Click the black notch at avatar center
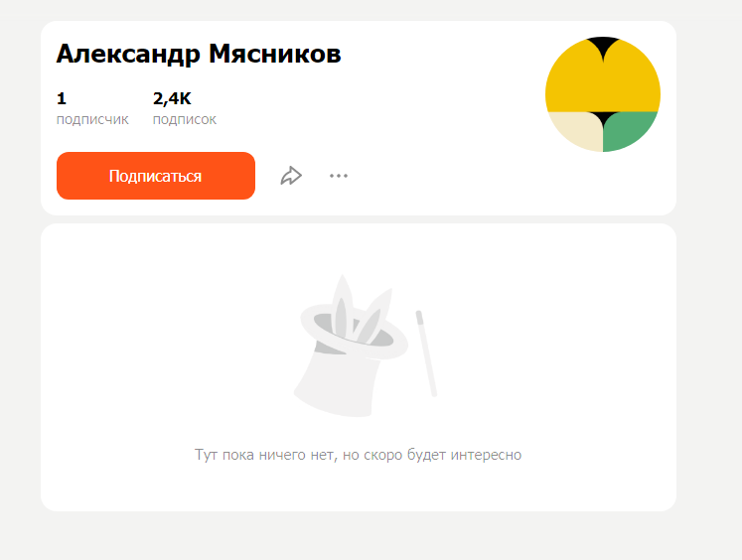The image size is (742, 560). [x=603, y=118]
